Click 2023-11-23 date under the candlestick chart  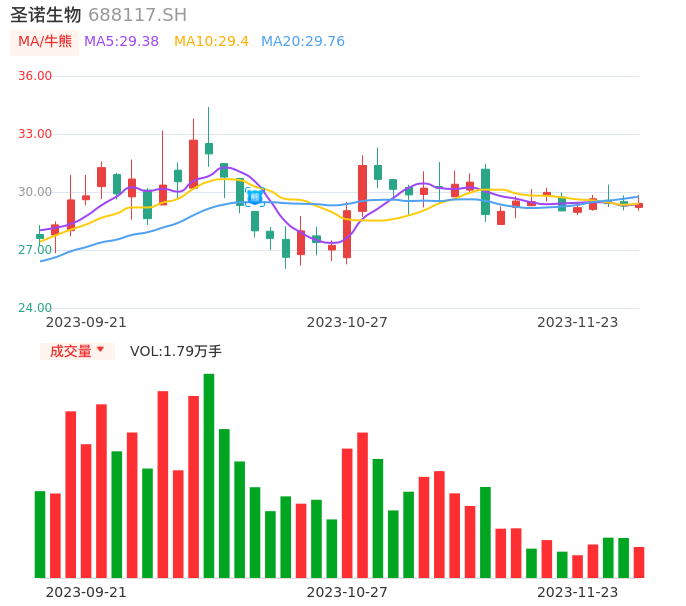tap(578, 323)
